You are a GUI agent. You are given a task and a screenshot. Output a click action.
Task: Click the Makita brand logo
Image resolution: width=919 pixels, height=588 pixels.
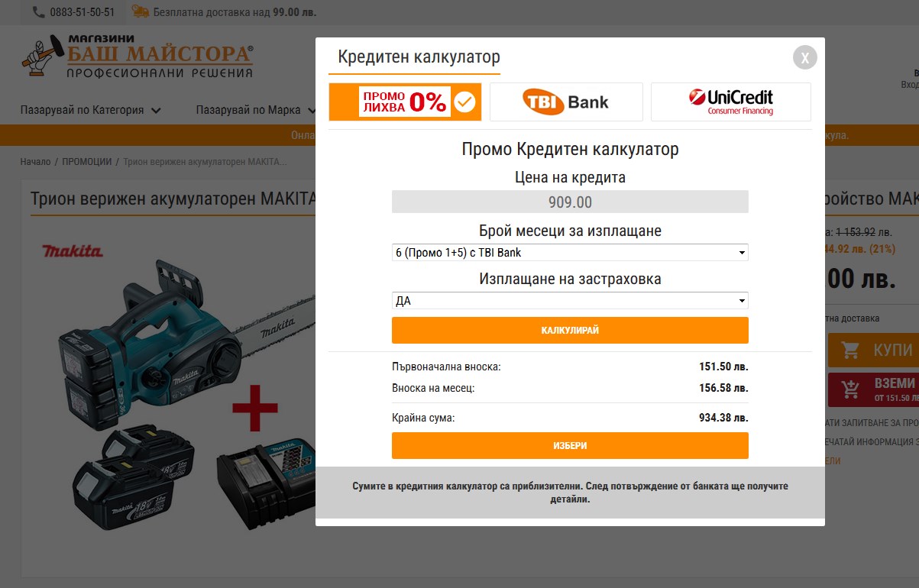(x=73, y=250)
